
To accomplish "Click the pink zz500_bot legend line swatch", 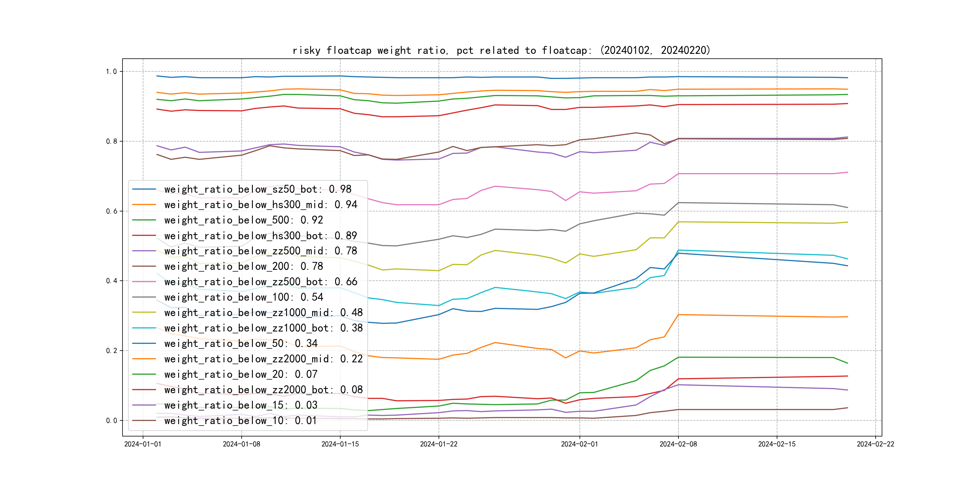I will 144,282.
